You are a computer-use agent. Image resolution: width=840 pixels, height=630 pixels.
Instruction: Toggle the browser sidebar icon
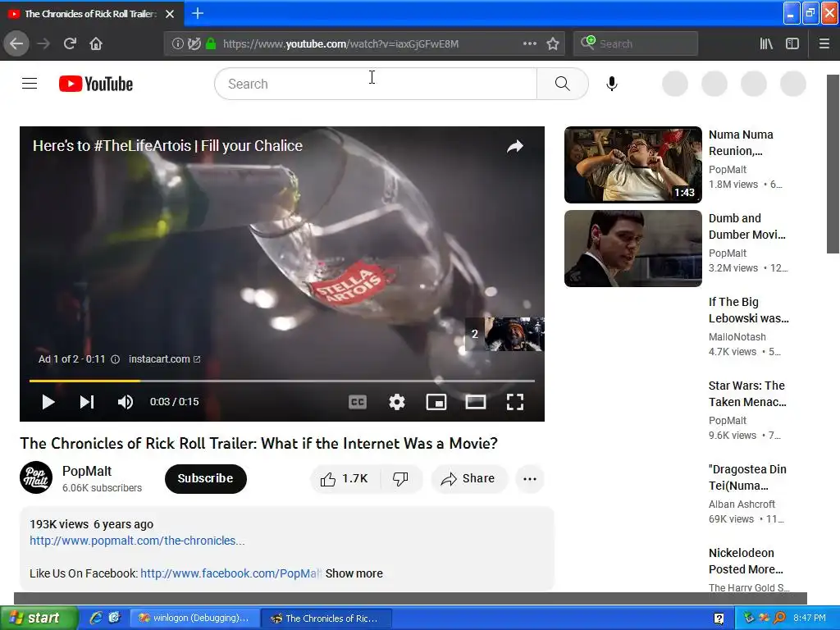tap(792, 43)
